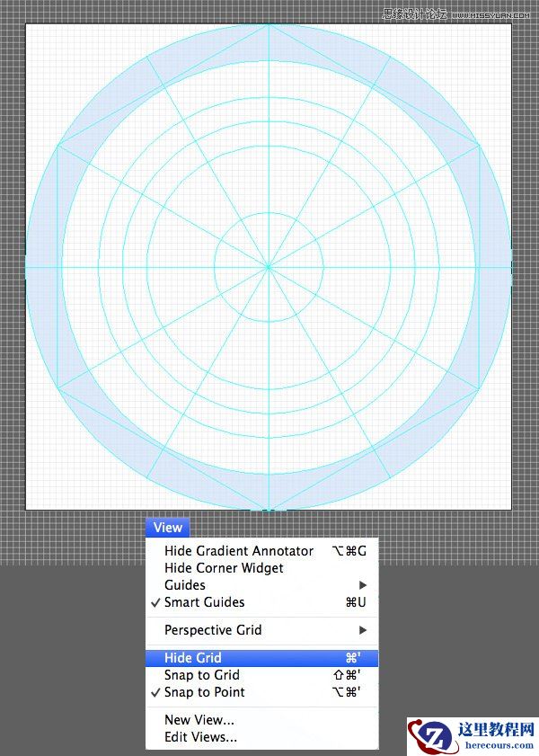Click Hide Grid menu entry
This screenshot has width=539, height=756.
point(262,658)
